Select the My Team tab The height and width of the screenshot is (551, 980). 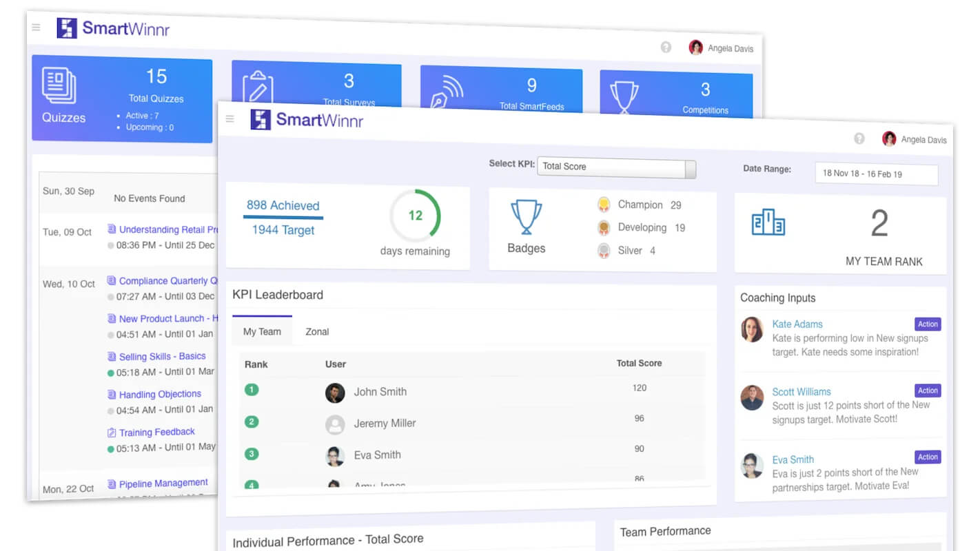click(x=262, y=331)
